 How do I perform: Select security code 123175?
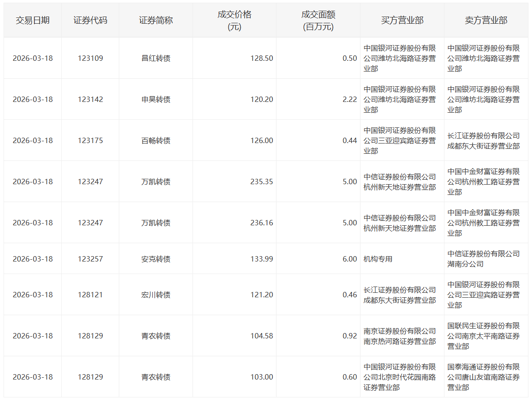(90, 140)
